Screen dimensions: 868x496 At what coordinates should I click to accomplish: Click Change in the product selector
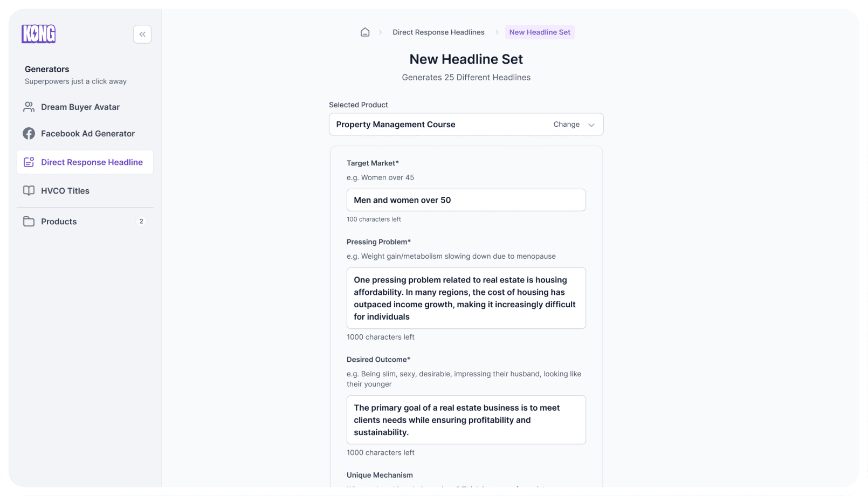pos(566,125)
